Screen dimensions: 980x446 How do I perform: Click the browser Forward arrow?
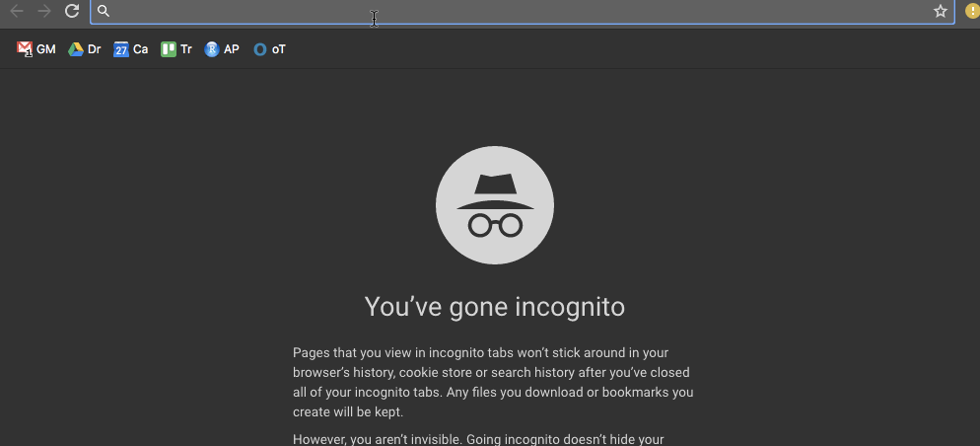click(44, 11)
